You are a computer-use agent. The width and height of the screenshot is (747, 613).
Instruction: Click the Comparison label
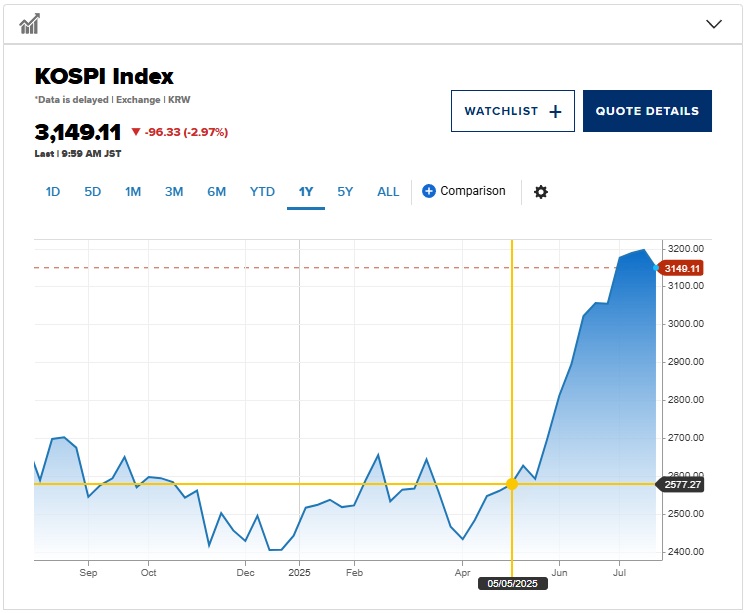click(473, 191)
